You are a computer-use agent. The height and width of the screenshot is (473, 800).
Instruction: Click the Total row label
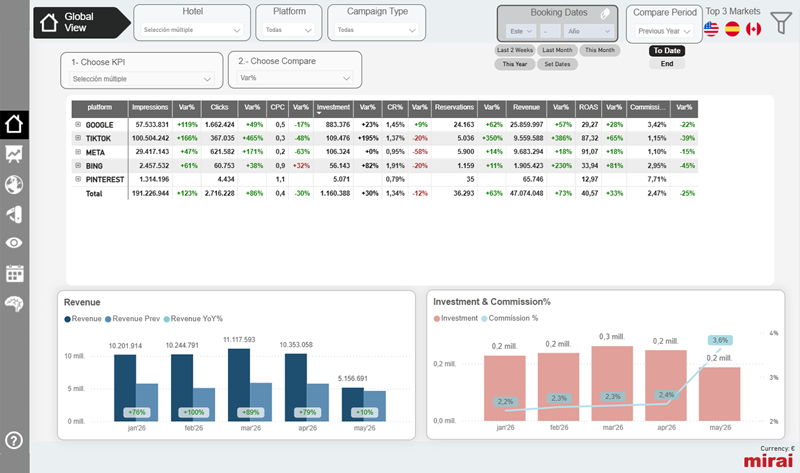tap(94, 193)
